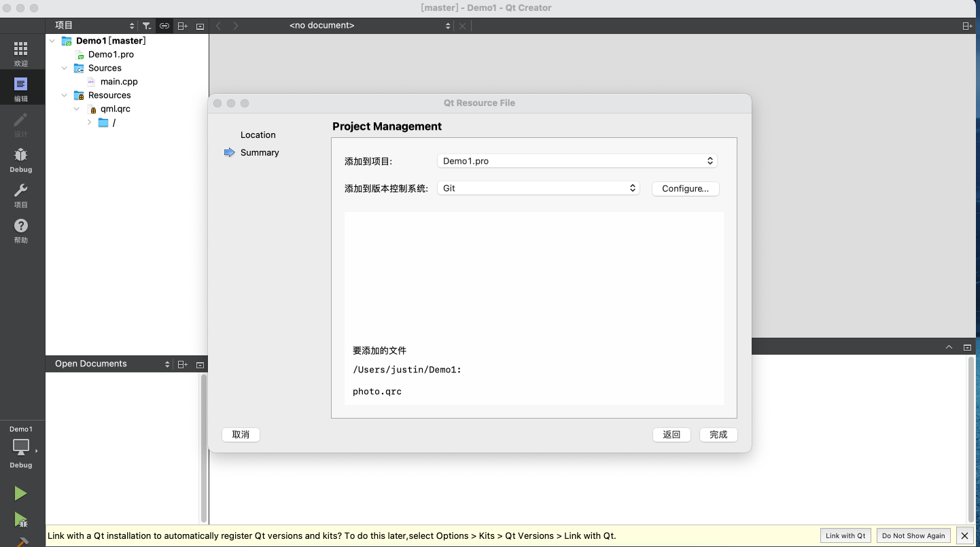Image resolution: width=980 pixels, height=547 pixels.
Task: Expand the kit selector small arrow
Action: click(x=36, y=451)
